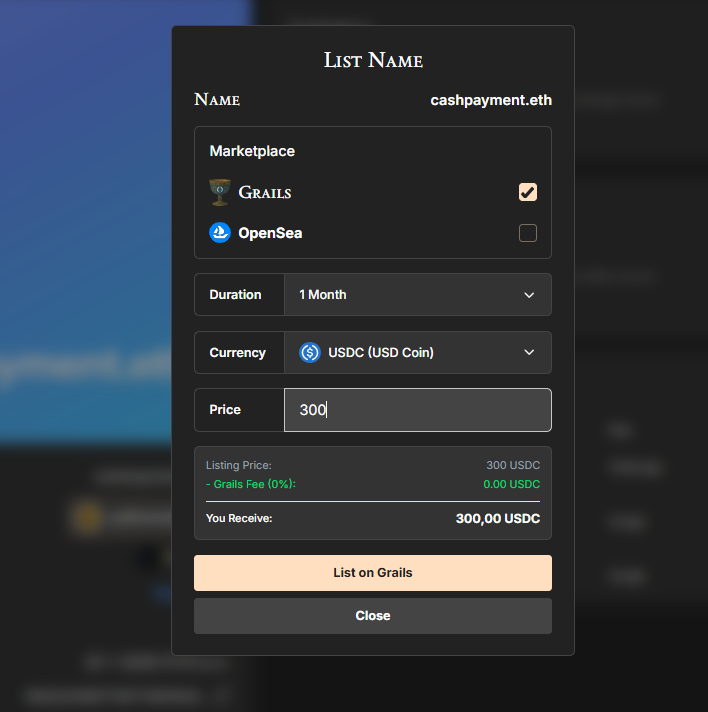
Task: Click the 0.00 USDC fee value
Action: [512, 485]
